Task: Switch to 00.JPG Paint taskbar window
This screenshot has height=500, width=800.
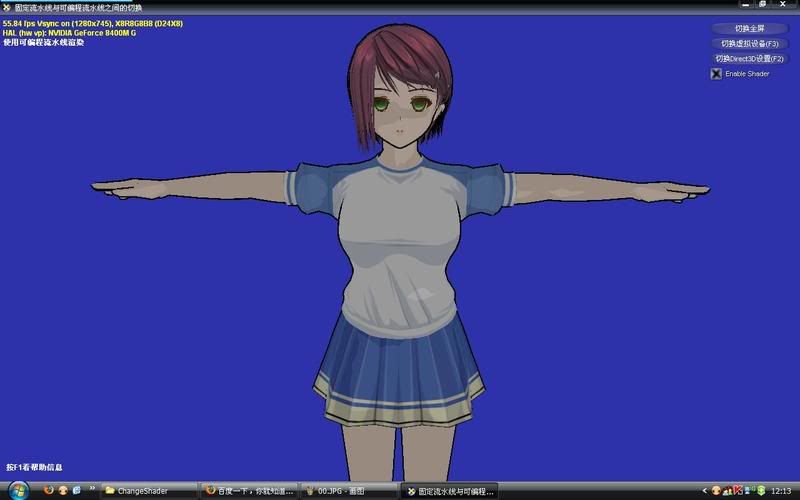Action: tap(349, 491)
